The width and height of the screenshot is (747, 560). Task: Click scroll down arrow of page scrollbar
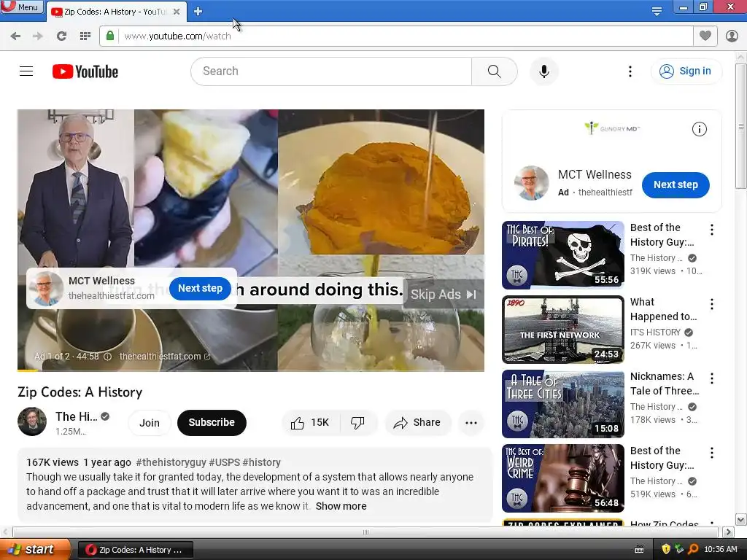[x=741, y=519]
